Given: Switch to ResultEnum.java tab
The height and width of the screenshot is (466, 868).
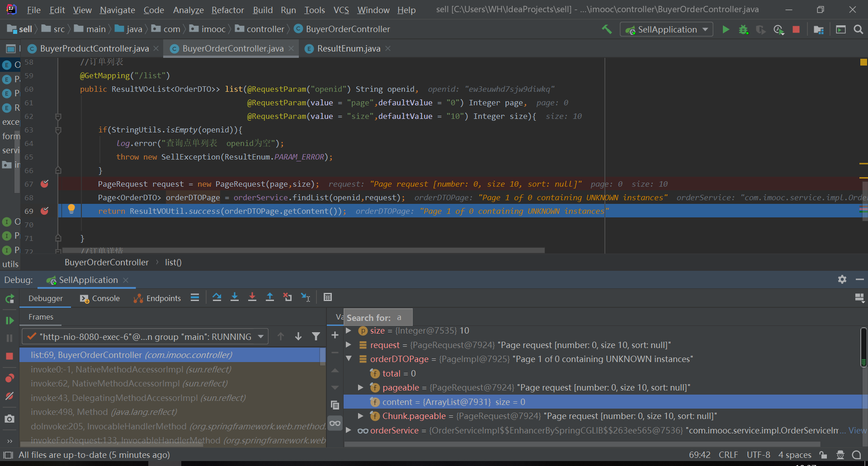Looking at the screenshot, I should (349, 48).
